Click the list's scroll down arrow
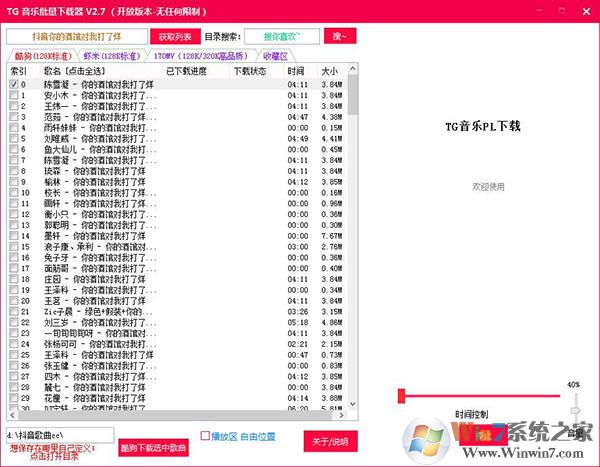 [x=353, y=404]
